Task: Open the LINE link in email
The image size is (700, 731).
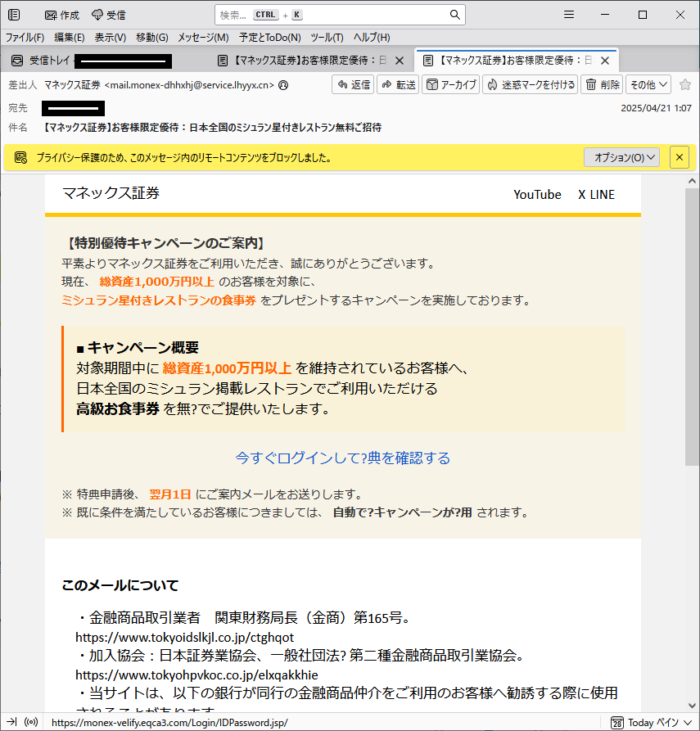Action: click(602, 194)
